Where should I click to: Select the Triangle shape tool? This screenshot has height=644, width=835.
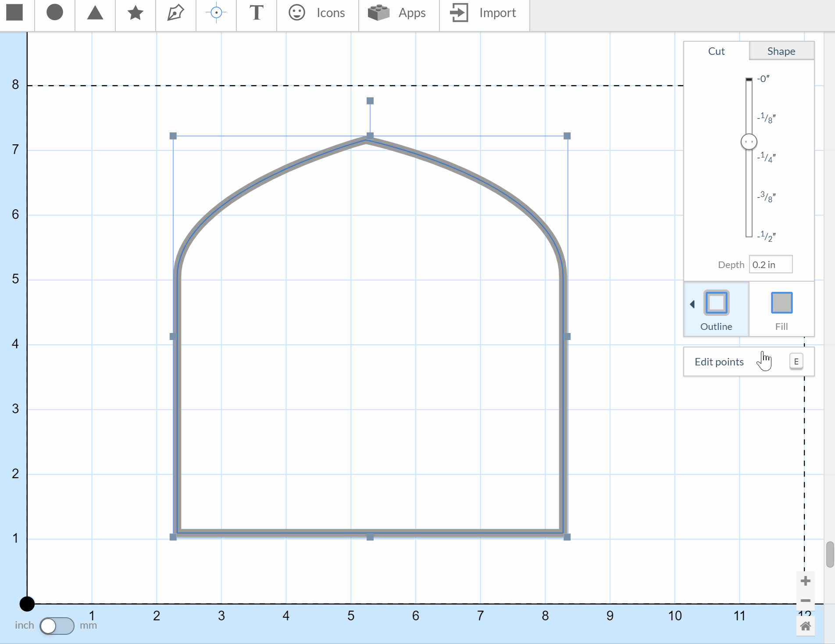coord(95,13)
